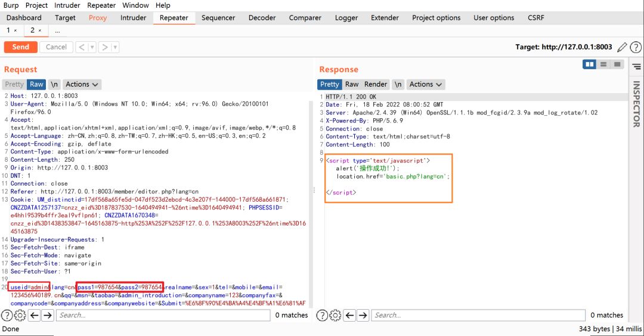The height and width of the screenshot is (336, 644).
Task: Open the Repeater menu
Action: point(101,5)
